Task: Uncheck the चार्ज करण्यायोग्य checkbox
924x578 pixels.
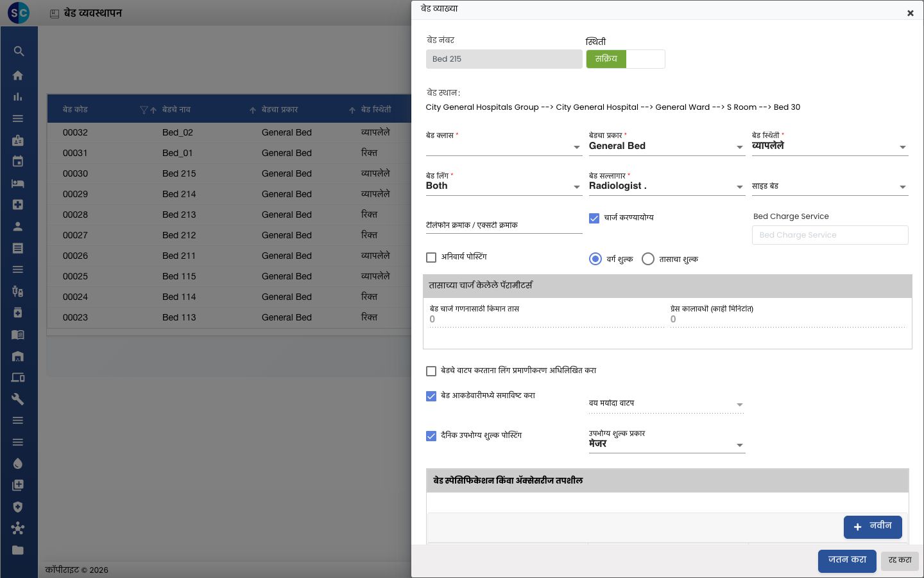Action: (x=594, y=218)
